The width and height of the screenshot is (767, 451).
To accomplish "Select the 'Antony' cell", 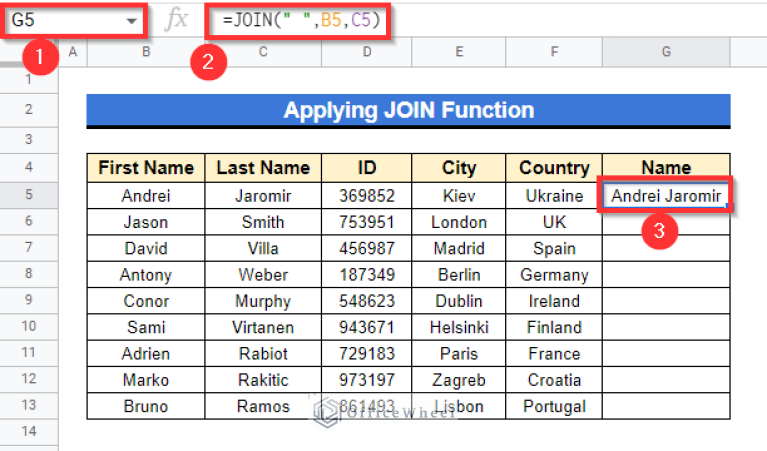I will (x=146, y=275).
